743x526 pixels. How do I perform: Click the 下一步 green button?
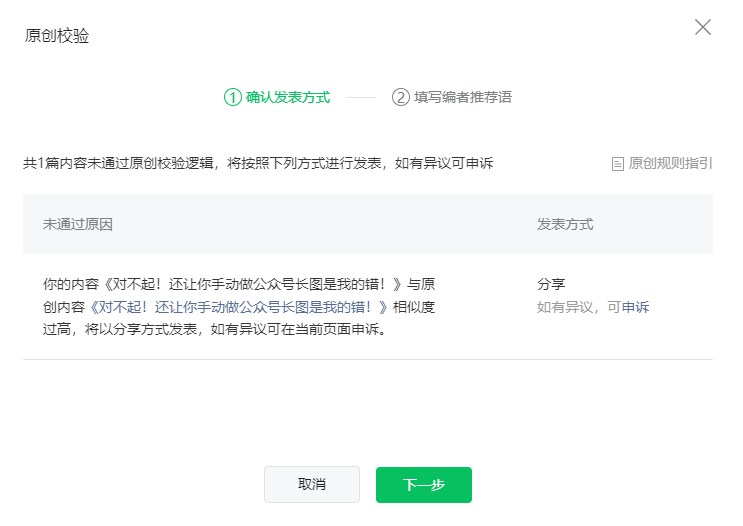(x=424, y=485)
